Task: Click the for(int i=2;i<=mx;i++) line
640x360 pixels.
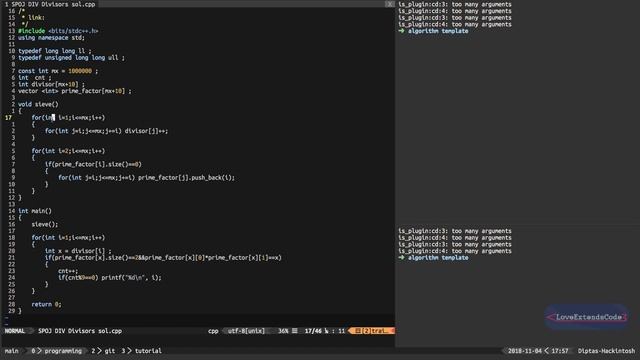Action: tap(68, 151)
